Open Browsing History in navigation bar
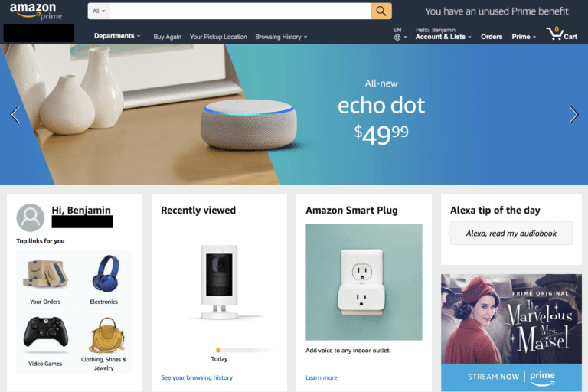Image resolution: width=588 pixels, height=392 pixels. 281,37
